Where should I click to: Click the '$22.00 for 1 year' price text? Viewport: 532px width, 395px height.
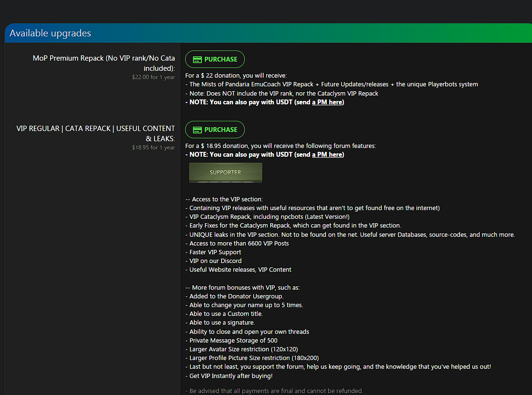click(153, 77)
